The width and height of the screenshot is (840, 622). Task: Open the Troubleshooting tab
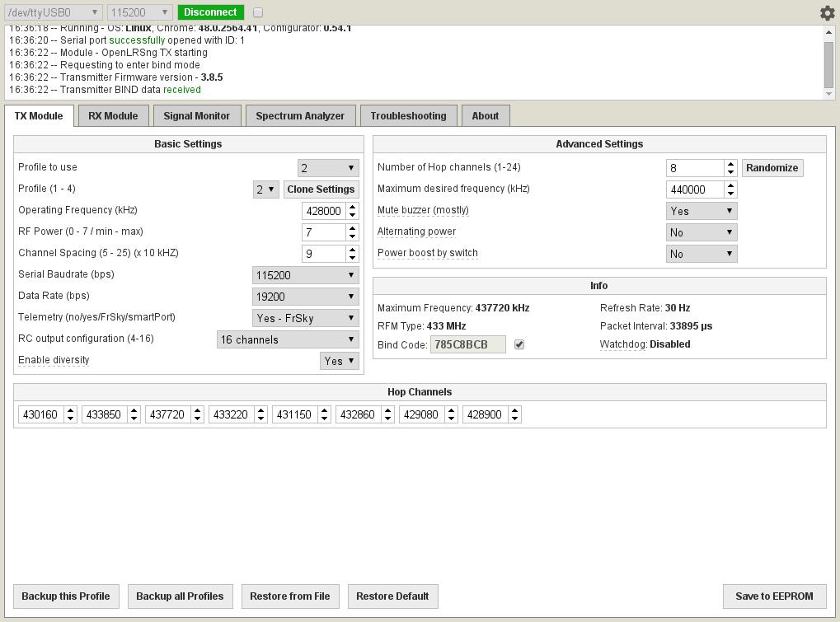pos(408,115)
